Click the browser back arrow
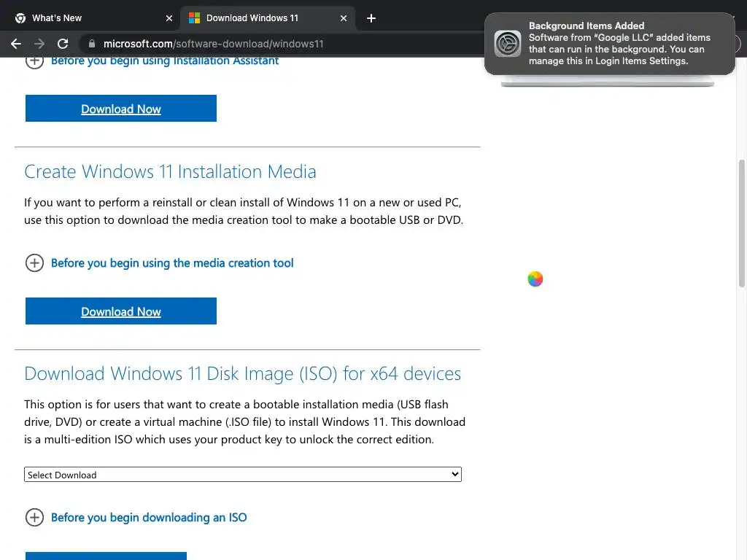 point(16,44)
